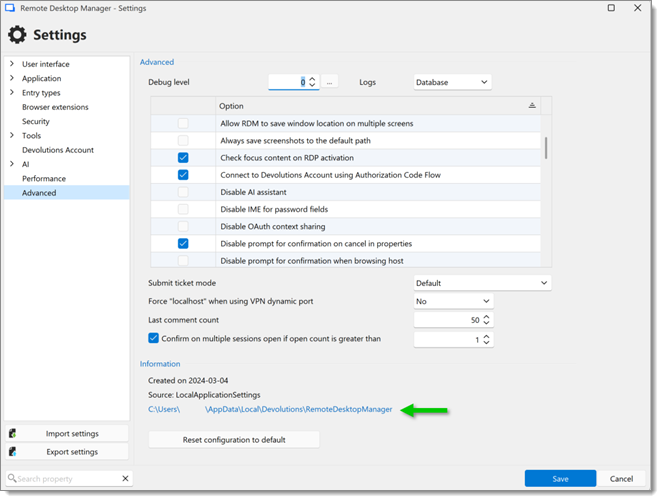Click the Save button

point(560,479)
